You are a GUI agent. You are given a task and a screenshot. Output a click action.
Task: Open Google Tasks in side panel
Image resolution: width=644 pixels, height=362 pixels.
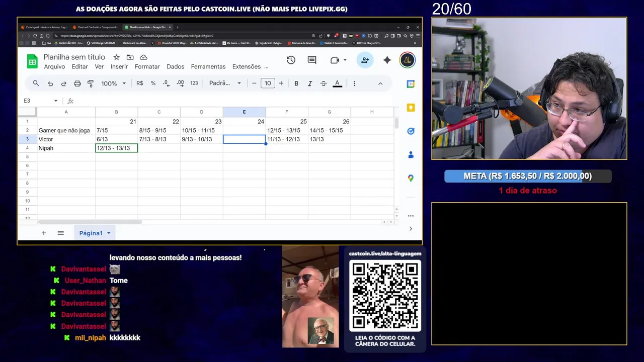[x=411, y=131]
